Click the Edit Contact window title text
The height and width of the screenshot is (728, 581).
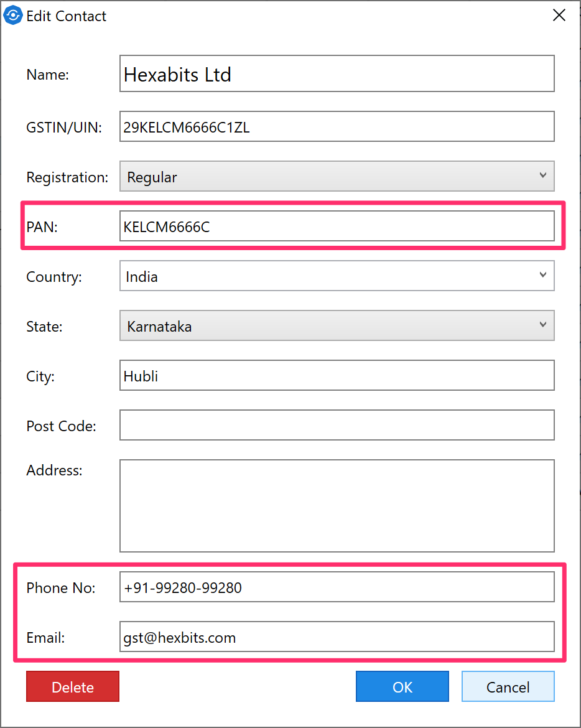tap(67, 16)
